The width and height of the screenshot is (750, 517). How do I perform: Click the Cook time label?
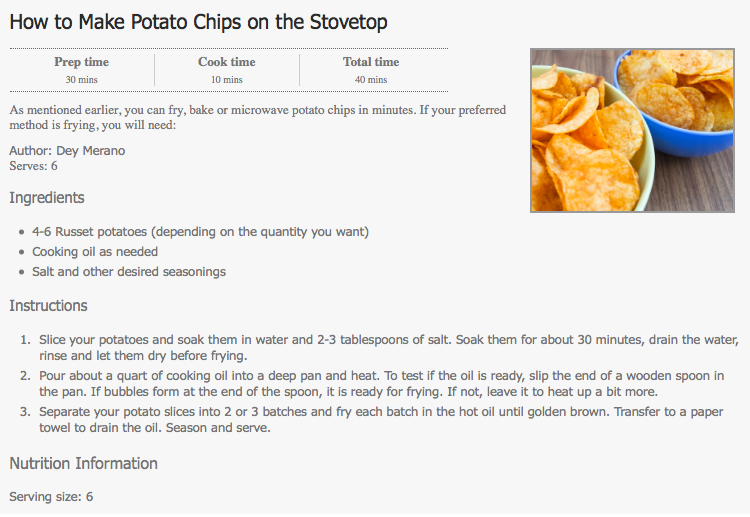[226, 62]
